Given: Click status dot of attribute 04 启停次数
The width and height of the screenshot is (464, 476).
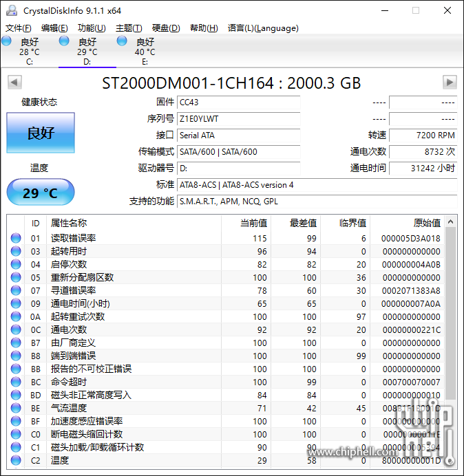Looking at the screenshot, I should tap(16, 264).
